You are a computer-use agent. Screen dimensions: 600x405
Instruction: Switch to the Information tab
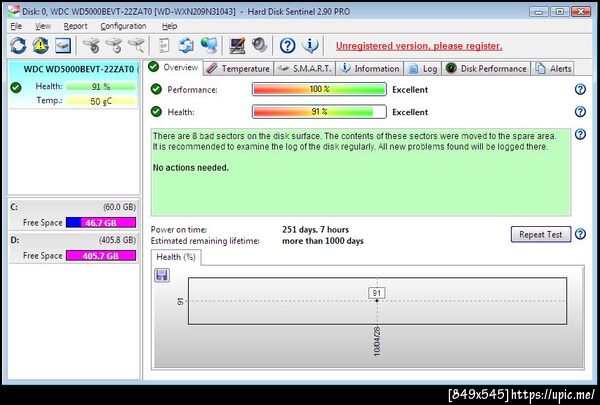point(370,69)
